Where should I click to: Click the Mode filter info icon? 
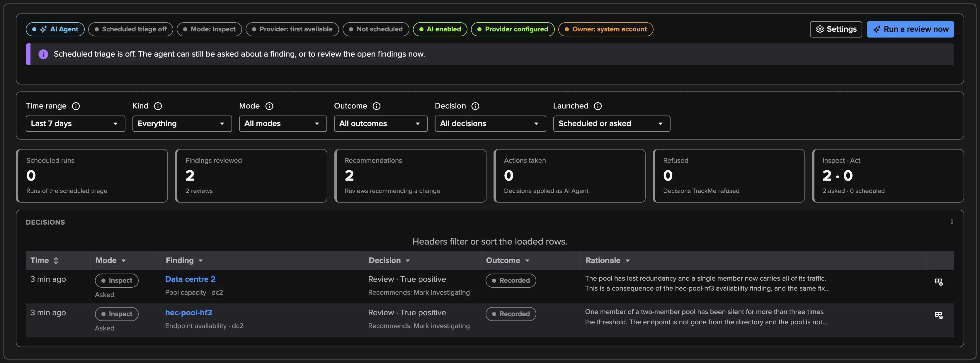269,106
